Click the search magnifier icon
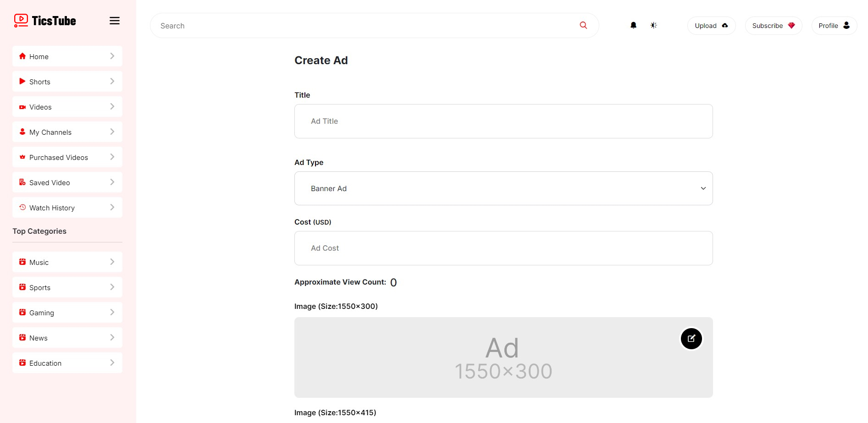The height and width of the screenshot is (423, 868). [583, 25]
